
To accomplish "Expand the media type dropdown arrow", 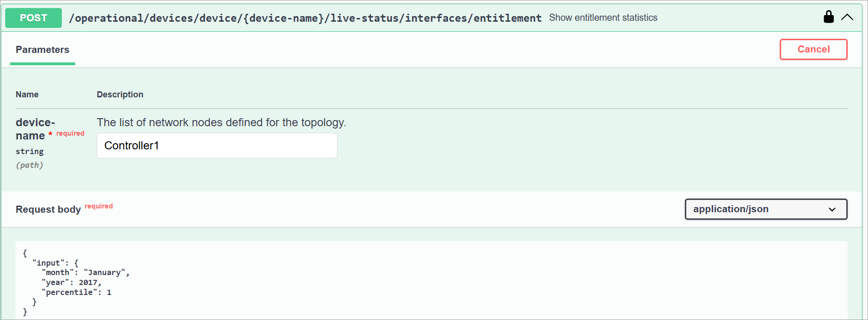I will 832,209.
